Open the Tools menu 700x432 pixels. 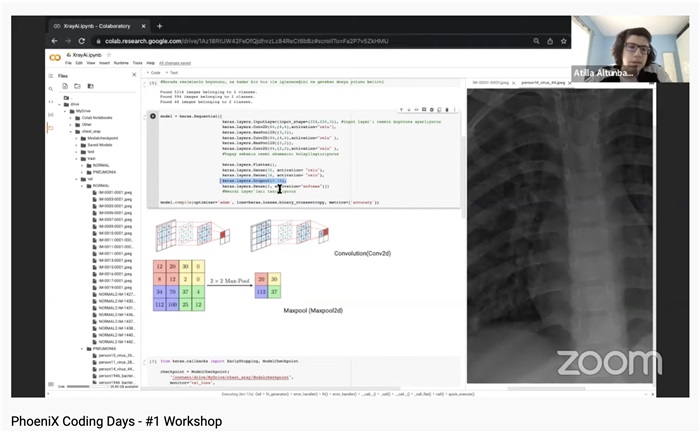pos(138,63)
